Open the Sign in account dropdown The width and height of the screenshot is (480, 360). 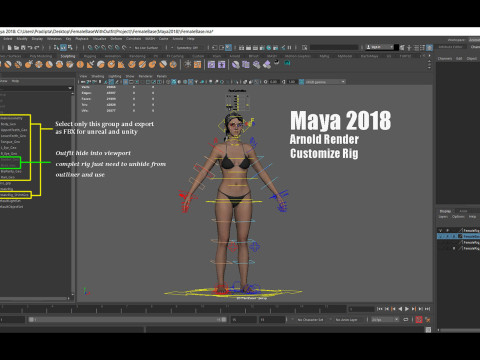point(380,47)
